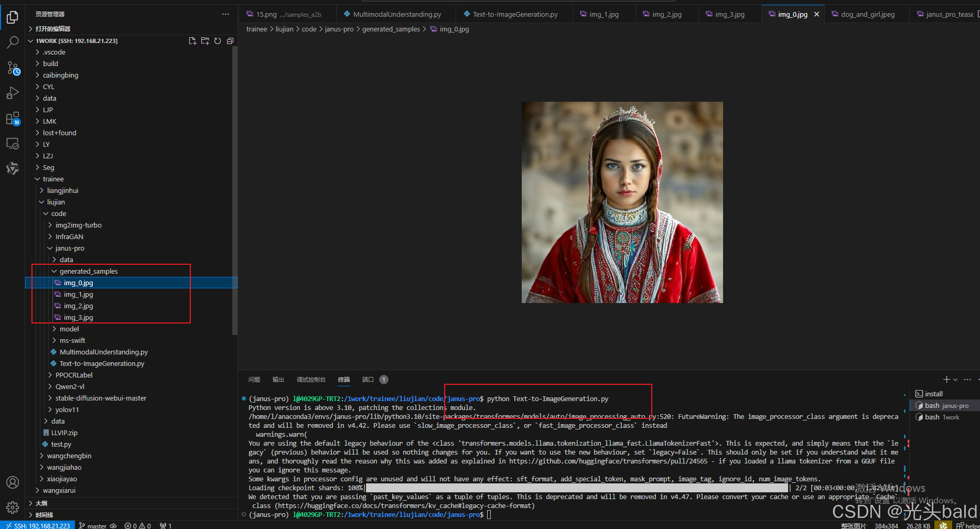Click the New File icon in explorer header

(192, 41)
